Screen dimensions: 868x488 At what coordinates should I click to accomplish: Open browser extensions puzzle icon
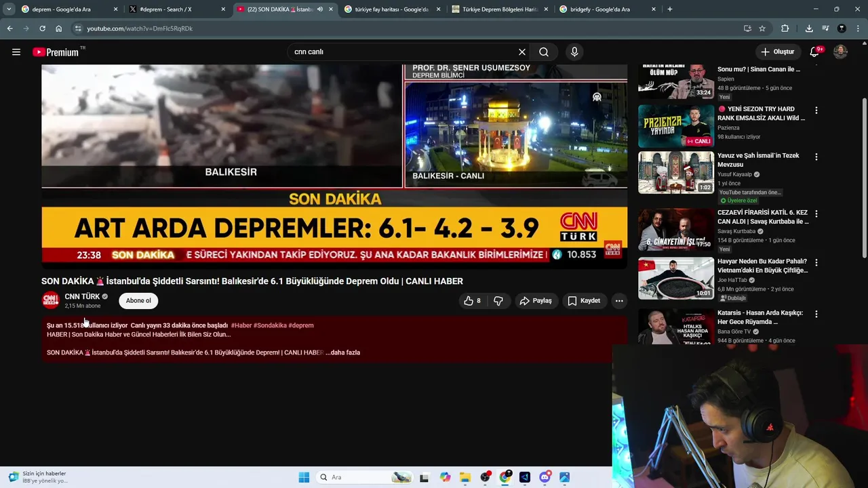[x=785, y=28]
